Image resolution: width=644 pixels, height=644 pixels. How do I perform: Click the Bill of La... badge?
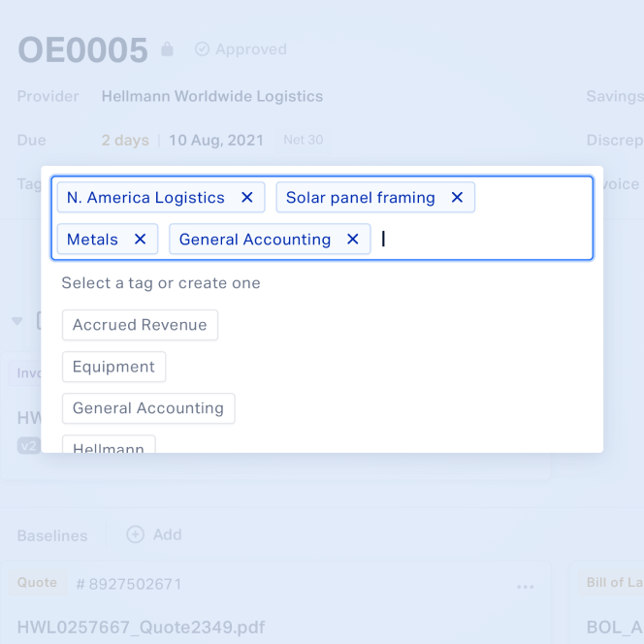point(611,582)
